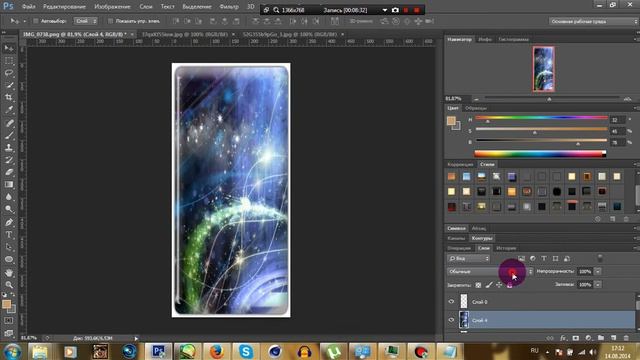
Task: Toggle lock transparent pixels
Action: point(478,285)
